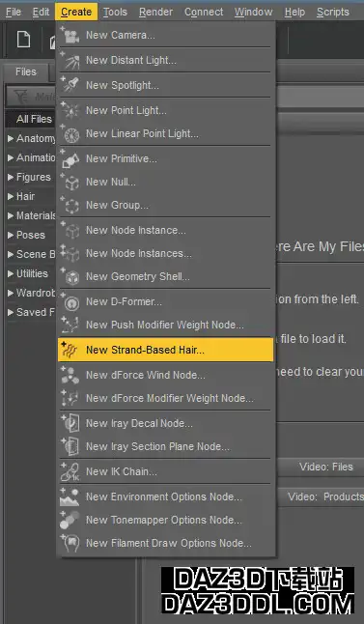Expand the Wardrobe category
This screenshot has width=364, height=624.
pyautogui.click(x=11, y=293)
